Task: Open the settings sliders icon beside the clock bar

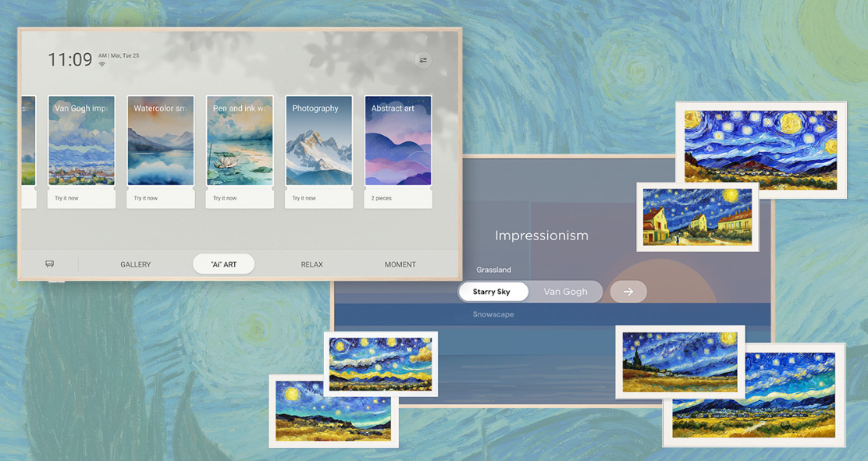Action: (x=423, y=60)
